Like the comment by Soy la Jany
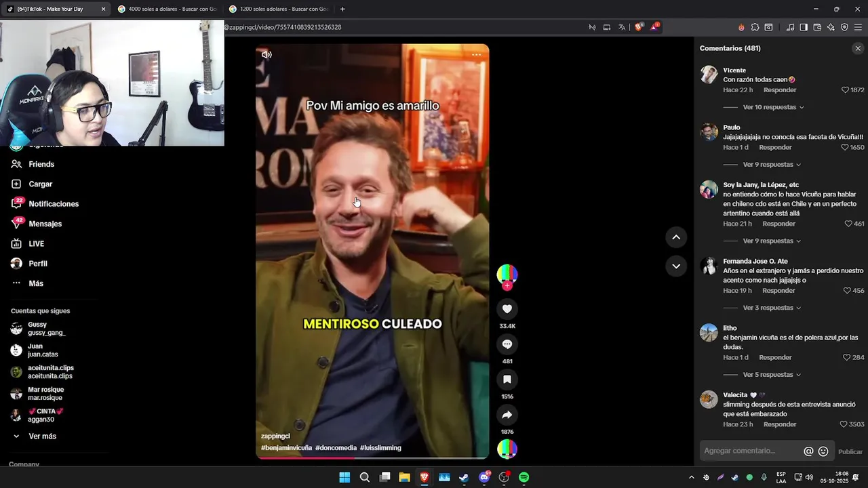Screen dimensions: 868x488 click(x=848, y=224)
